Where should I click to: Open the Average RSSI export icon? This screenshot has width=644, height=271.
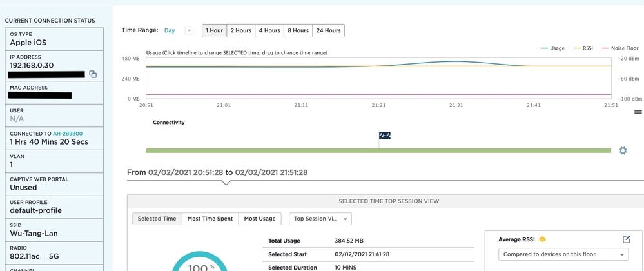click(x=626, y=239)
